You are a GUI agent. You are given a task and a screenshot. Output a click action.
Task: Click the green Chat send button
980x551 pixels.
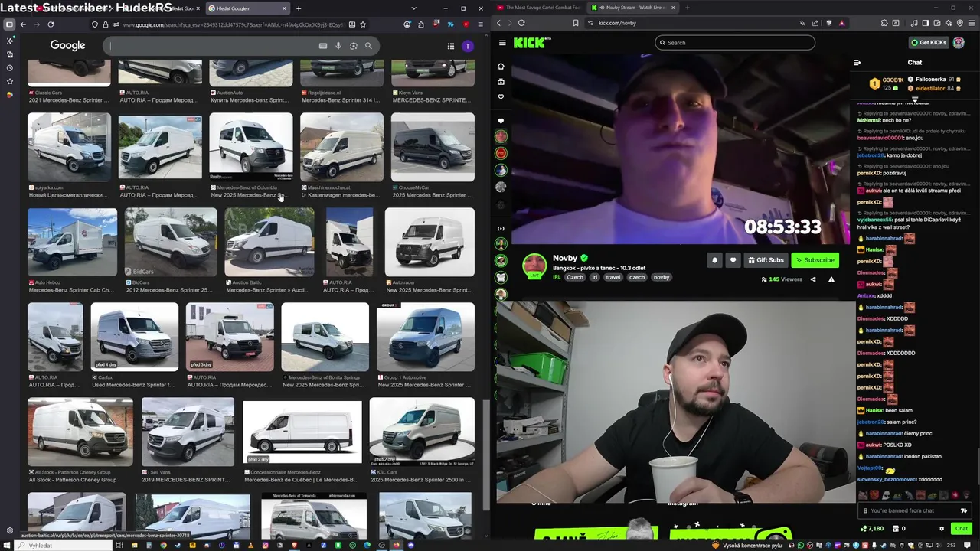(x=962, y=529)
